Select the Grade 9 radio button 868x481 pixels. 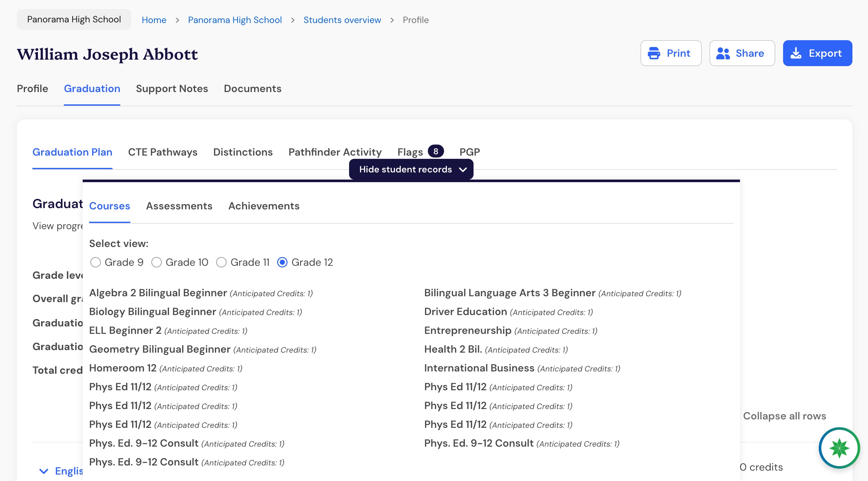tap(95, 262)
